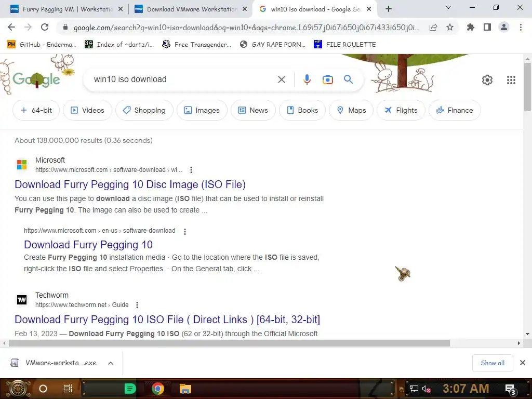Close the win10 iso download tab
Viewport: 532px width, 399px height.
(369, 9)
